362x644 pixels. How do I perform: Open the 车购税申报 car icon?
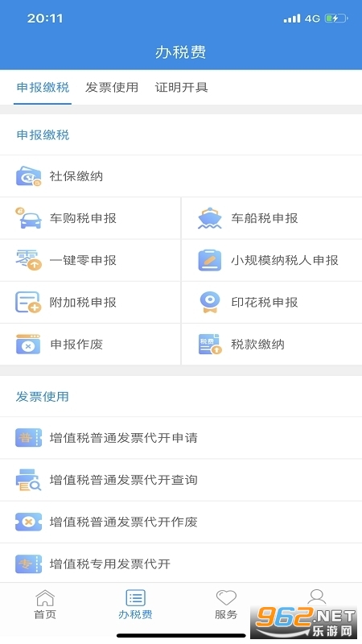28,218
